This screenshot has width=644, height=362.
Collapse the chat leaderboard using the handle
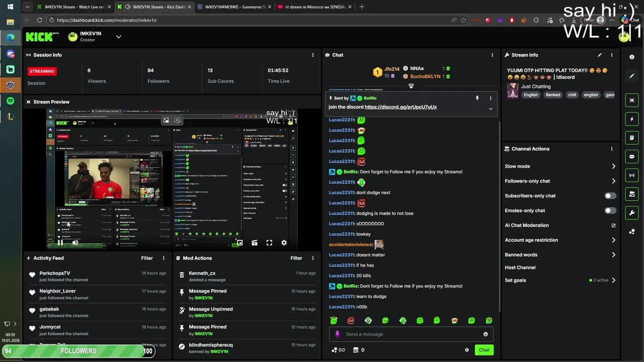411,86
